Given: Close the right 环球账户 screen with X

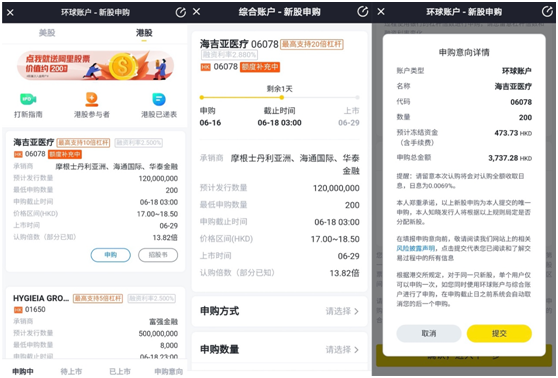Looking at the screenshot, I should pos(381,12).
